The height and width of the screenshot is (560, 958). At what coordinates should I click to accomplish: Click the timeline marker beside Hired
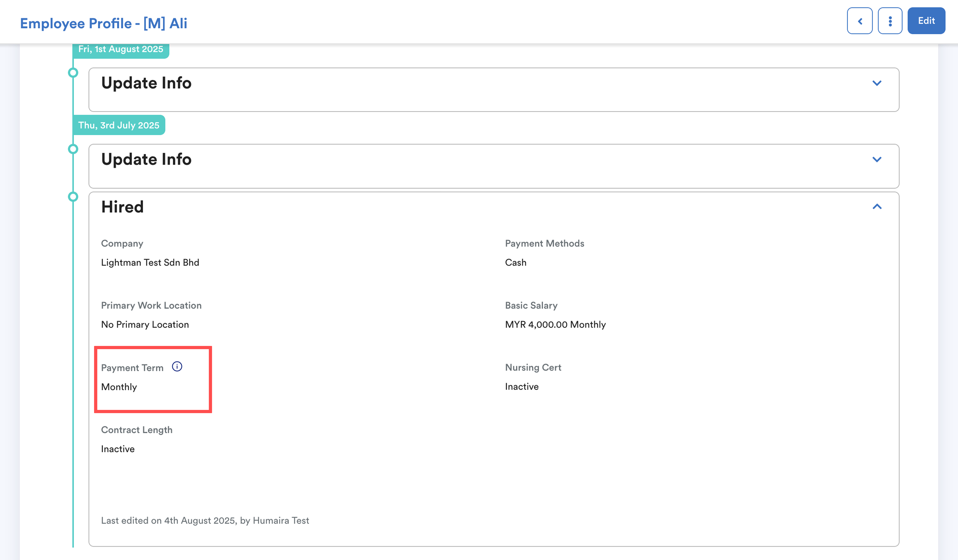73,197
